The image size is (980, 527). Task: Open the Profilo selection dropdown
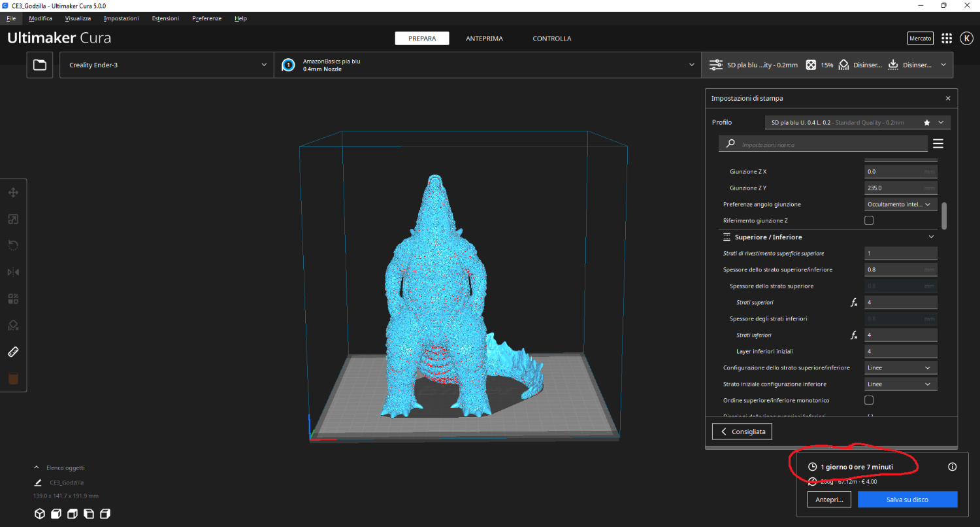point(858,122)
